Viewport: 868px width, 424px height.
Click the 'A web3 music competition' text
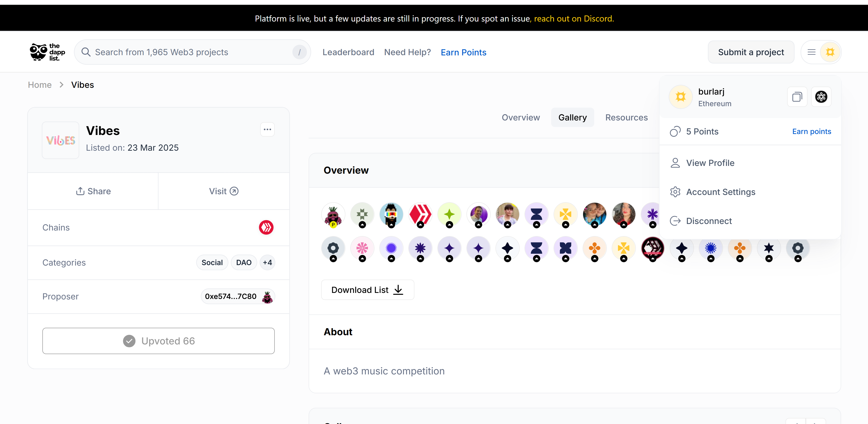point(384,371)
